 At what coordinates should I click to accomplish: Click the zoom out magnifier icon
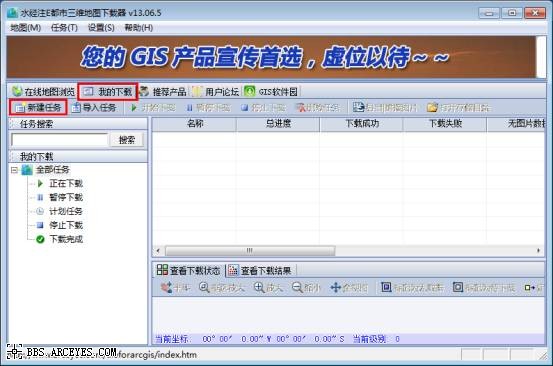pyautogui.click(x=297, y=287)
